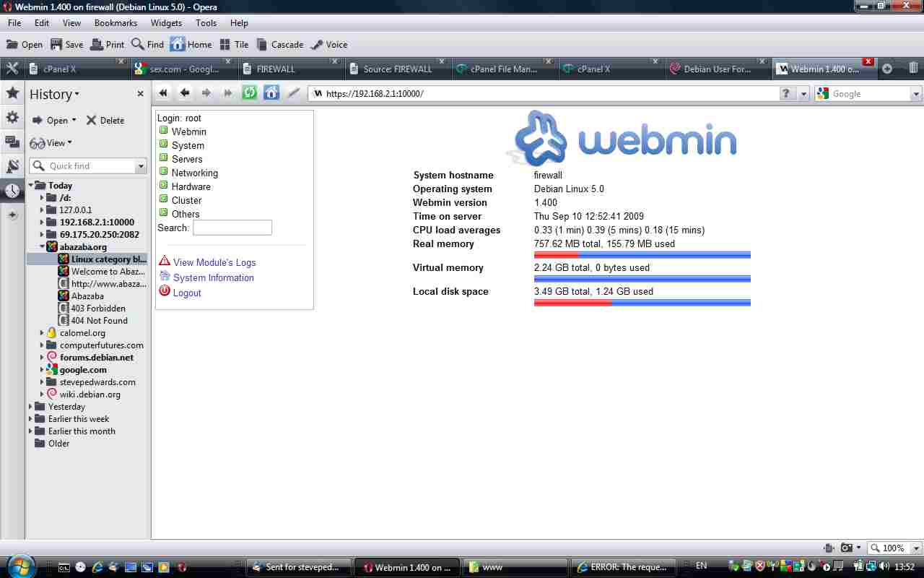This screenshot has width=924, height=578.
Task: Click the Logout link
Action: pos(187,293)
